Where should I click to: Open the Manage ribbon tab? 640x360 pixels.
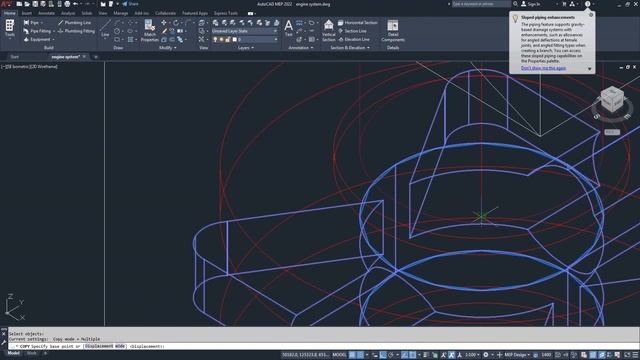point(120,13)
